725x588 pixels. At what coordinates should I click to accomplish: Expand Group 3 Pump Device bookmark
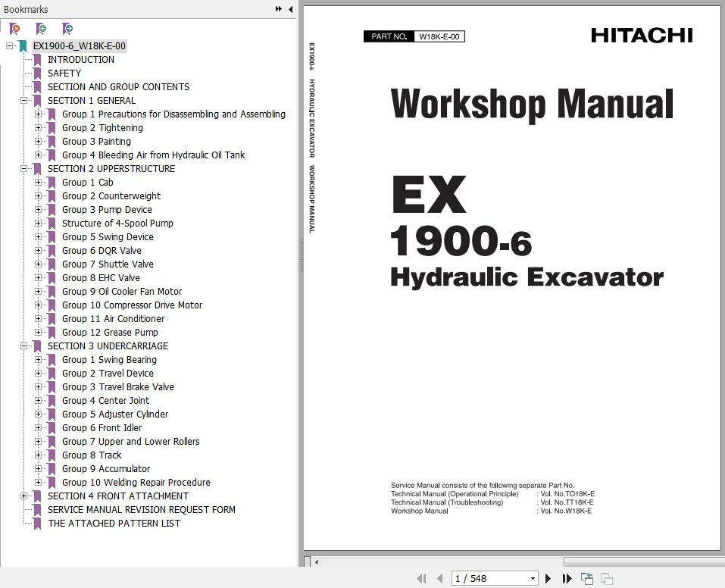click(x=39, y=210)
